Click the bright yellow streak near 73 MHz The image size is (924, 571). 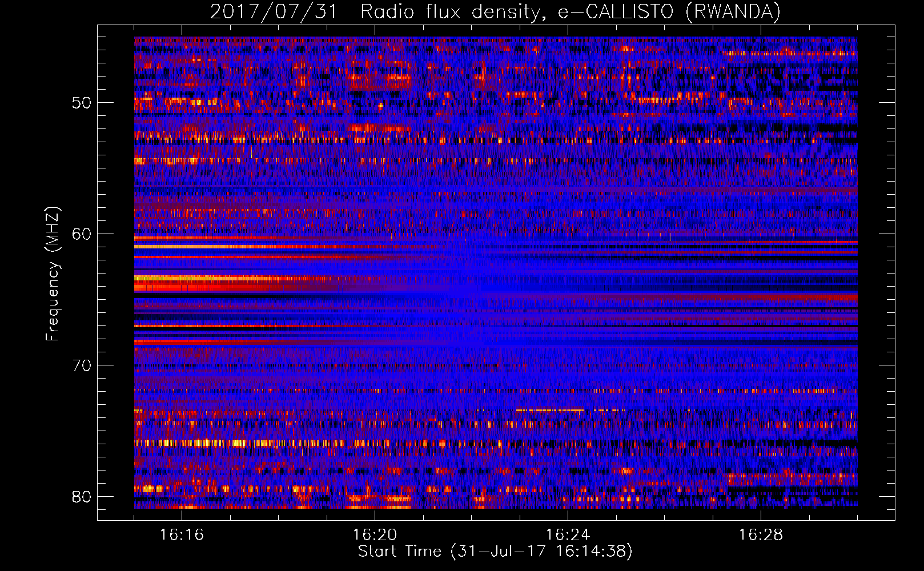pyautogui.click(x=550, y=410)
